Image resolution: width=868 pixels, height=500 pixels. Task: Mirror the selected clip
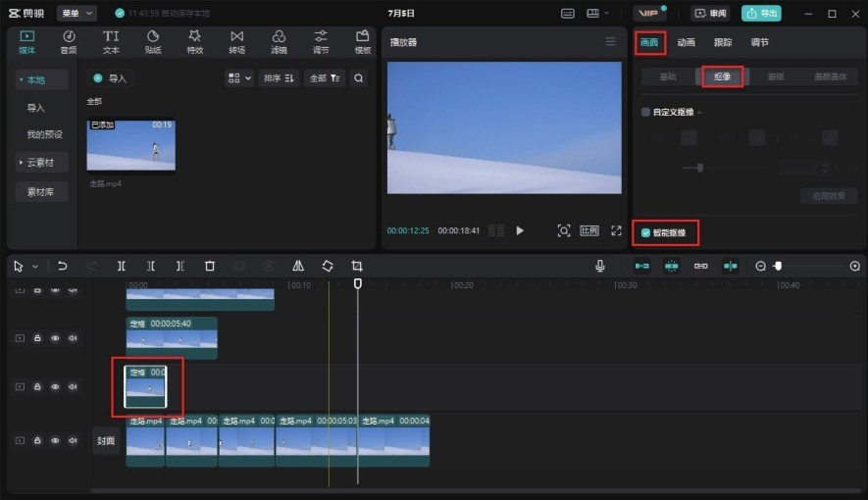[298, 266]
